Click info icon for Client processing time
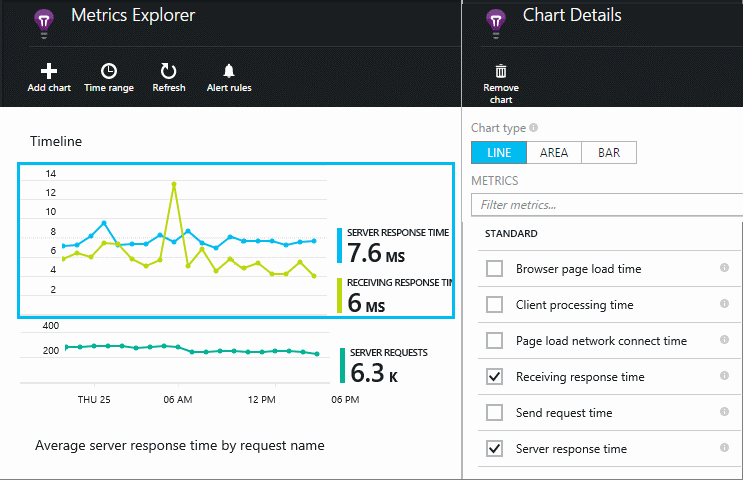 click(x=725, y=304)
